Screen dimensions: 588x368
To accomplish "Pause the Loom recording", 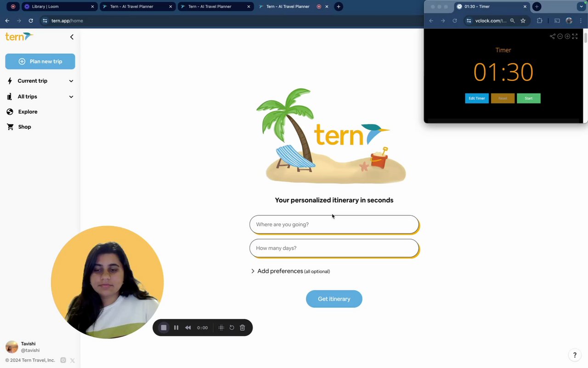I will tap(176, 328).
